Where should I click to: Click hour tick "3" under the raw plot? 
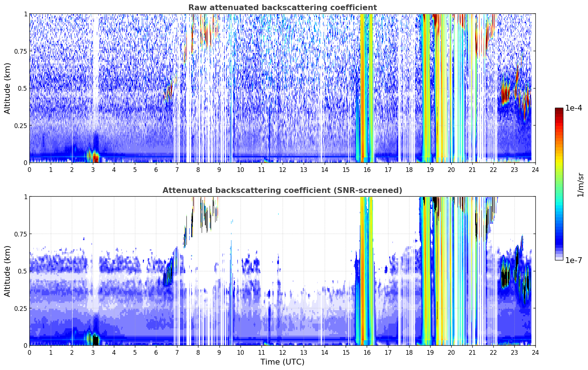(93, 169)
